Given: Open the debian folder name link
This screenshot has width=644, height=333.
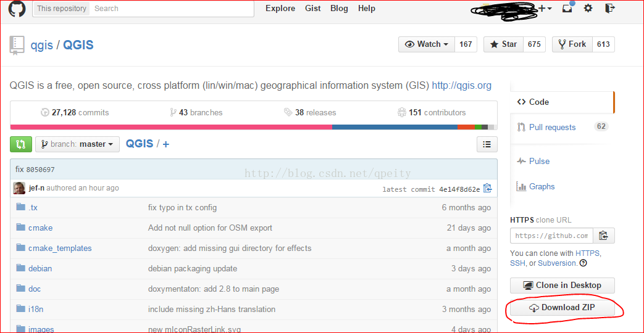Looking at the screenshot, I should pos(40,269).
